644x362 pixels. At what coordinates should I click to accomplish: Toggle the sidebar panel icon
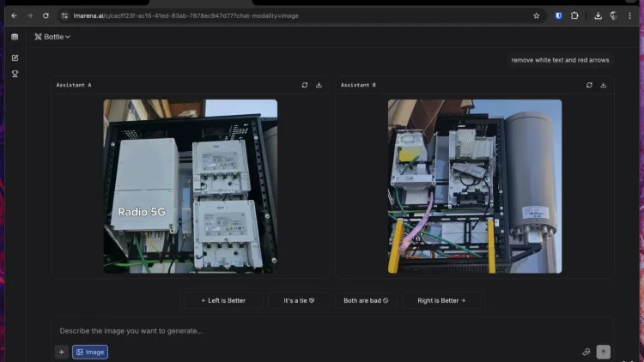(14, 37)
